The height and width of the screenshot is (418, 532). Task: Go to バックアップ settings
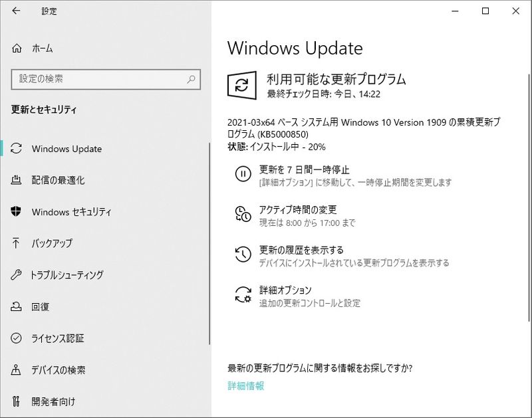(x=52, y=243)
